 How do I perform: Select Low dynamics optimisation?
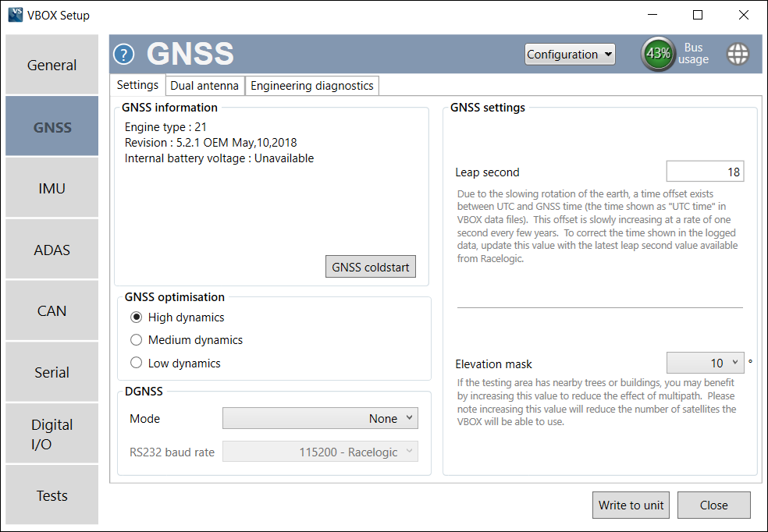(137, 363)
